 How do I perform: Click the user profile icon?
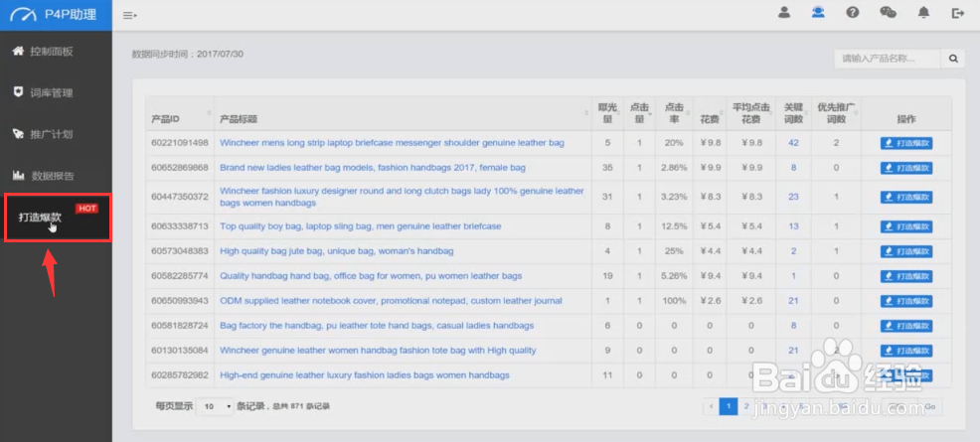[784, 13]
